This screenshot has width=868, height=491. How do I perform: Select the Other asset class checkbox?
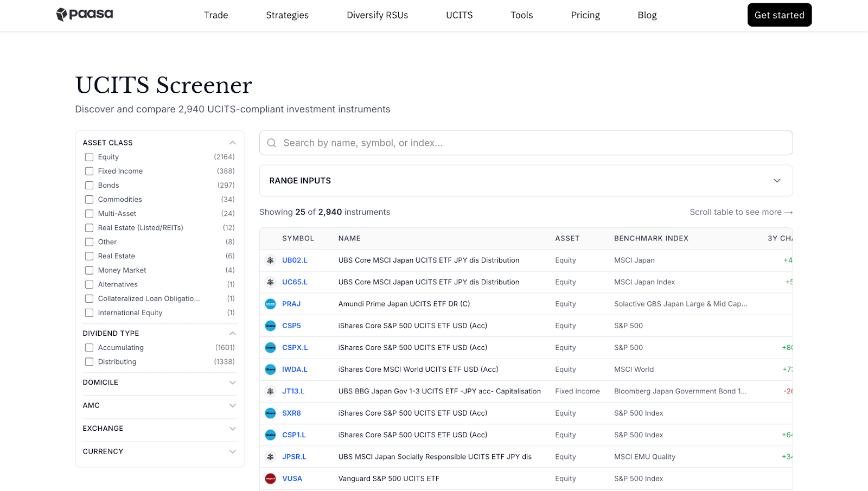point(89,242)
